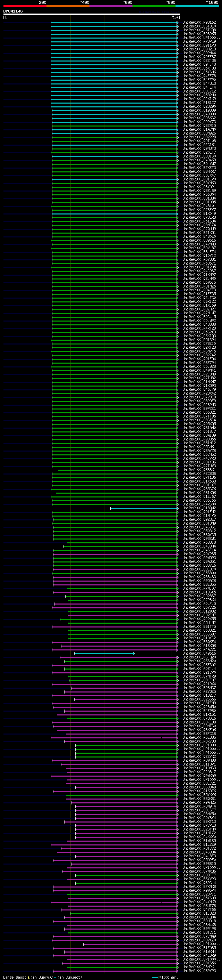Select the UniRef100_A7QPL9 hit
Image resolution: width=222 pixels, height=980 pixels.
coord(199,41)
